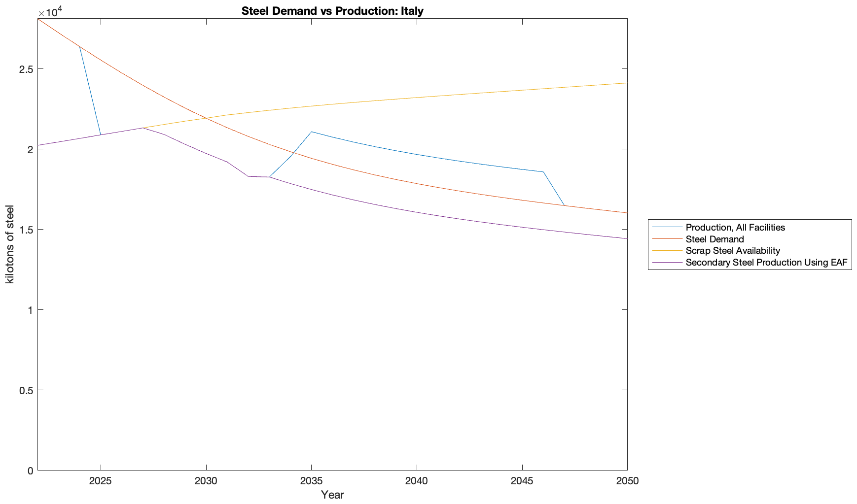Select the 2040 x-axis tick label
This screenshot has height=504, width=857.
click(x=417, y=481)
